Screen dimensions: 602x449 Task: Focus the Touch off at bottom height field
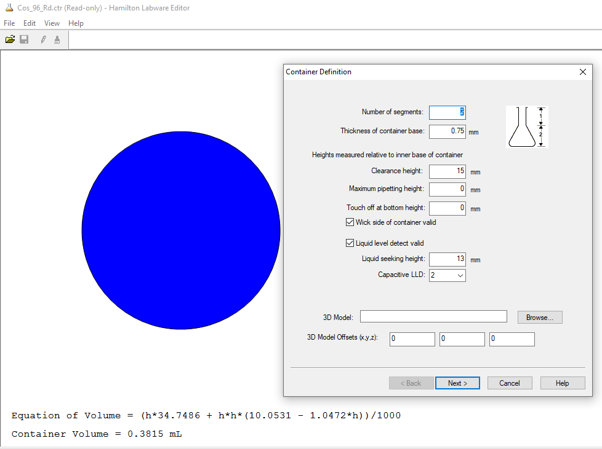pos(447,208)
